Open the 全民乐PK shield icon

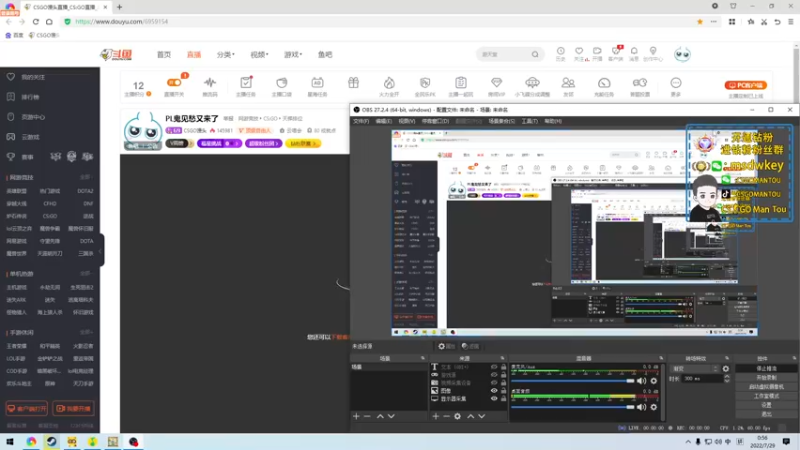pos(425,83)
